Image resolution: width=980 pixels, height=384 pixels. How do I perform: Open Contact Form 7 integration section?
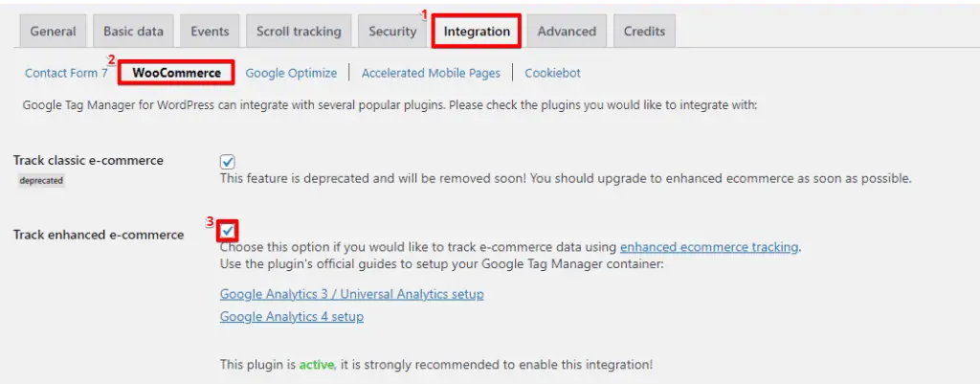(66, 73)
